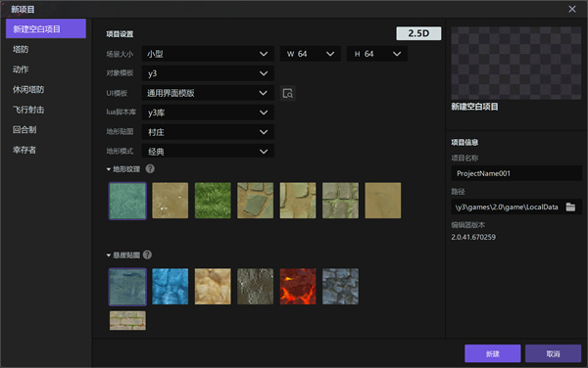Collapse the 悬崖贴图 section
This screenshot has height=368, width=588.
click(109, 255)
